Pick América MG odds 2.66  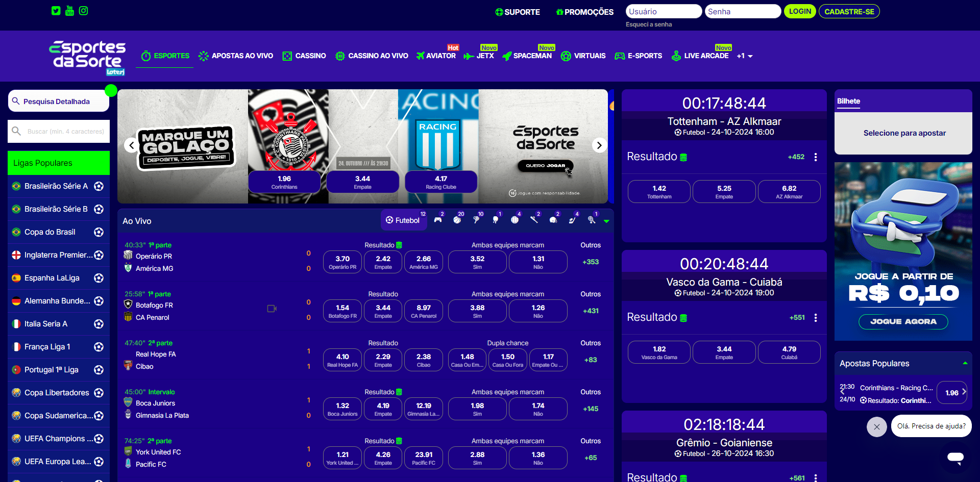click(424, 262)
